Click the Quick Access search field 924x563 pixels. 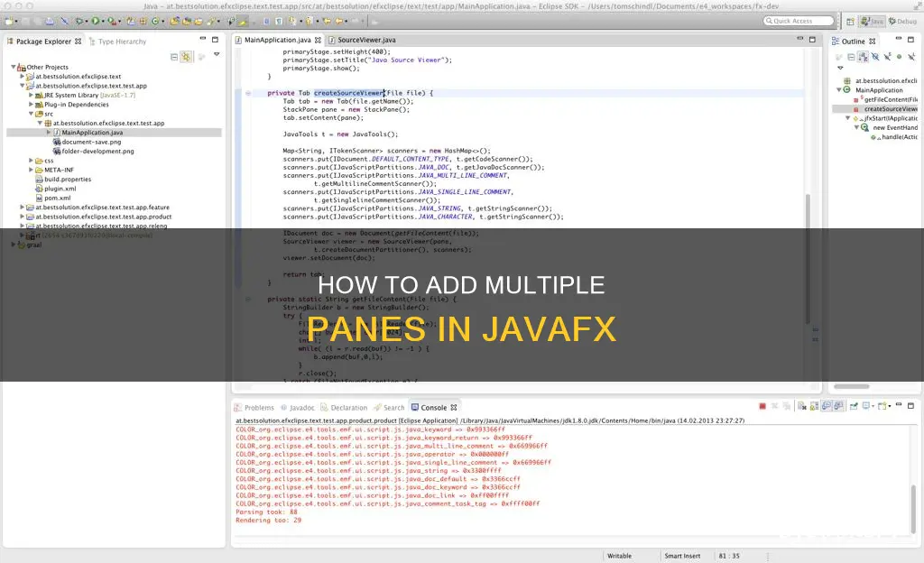click(799, 21)
